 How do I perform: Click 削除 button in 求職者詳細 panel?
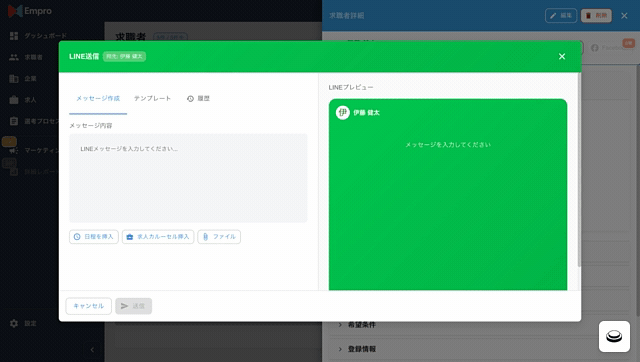(596, 16)
